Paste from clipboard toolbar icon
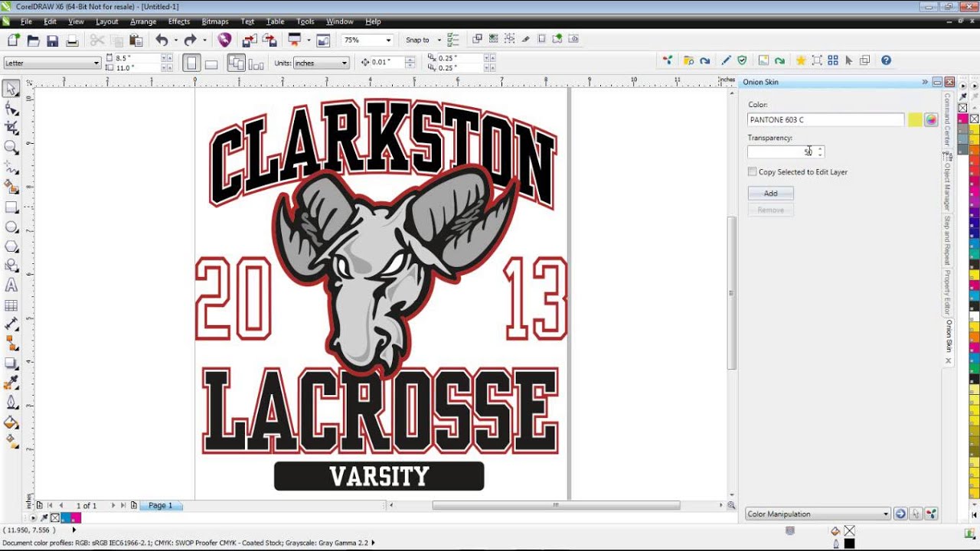980x551 pixels. [136, 40]
